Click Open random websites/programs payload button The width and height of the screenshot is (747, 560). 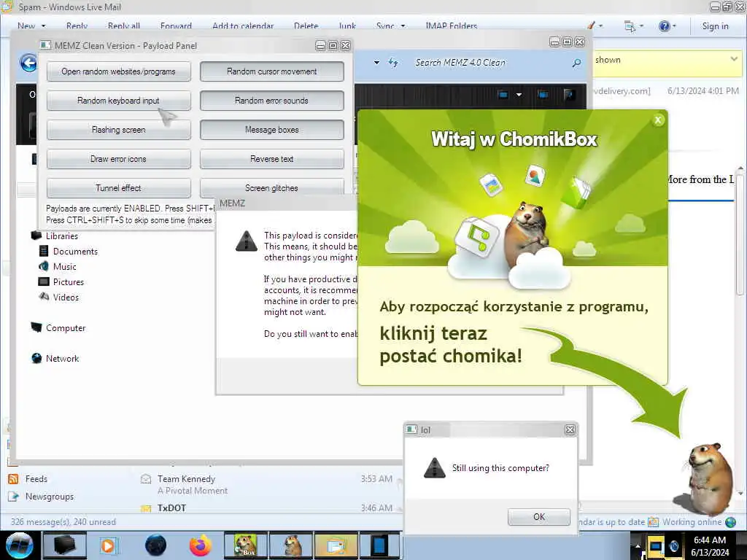pyautogui.click(x=119, y=71)
